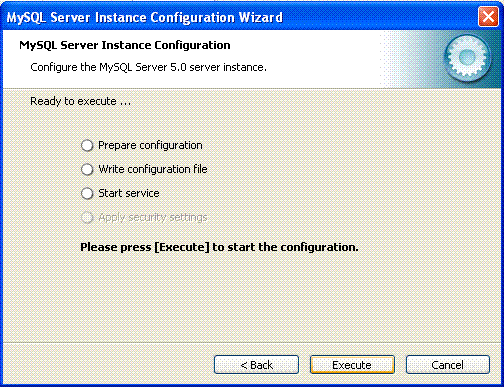Click the Write configuration file text label
Screen dimensions: 504x388
point(153,169)
